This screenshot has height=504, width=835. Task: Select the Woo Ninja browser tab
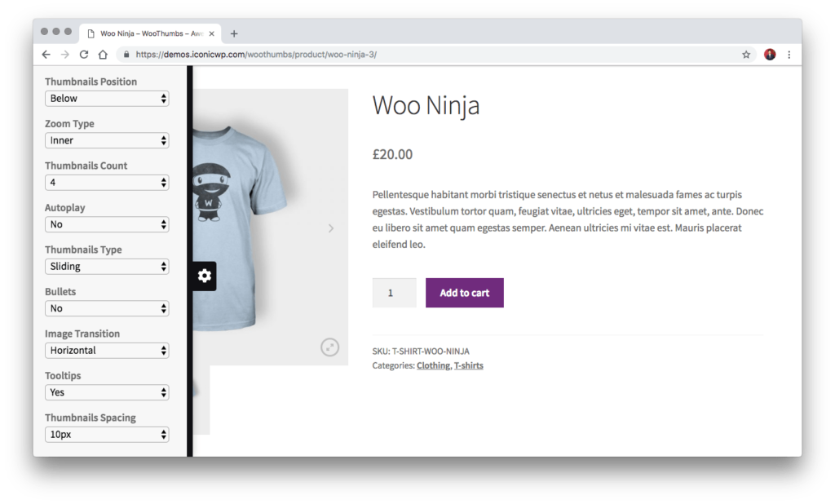pyautogui.click(x=147, y=33)
